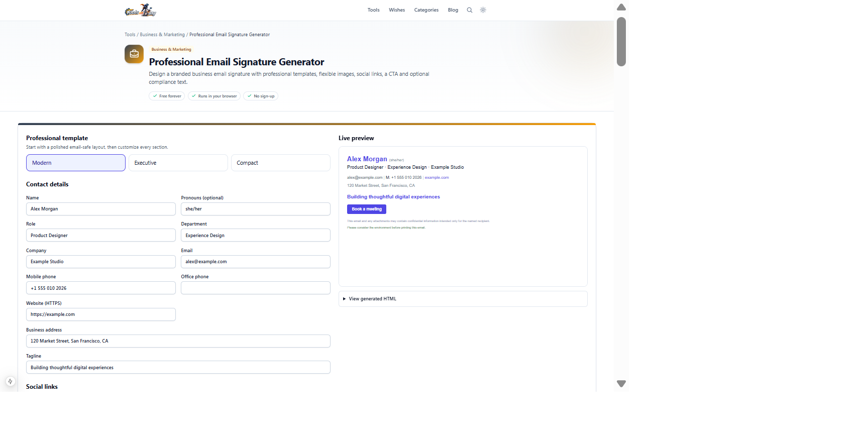Open the search icon in header
This screenshot has height=442, width=868.
pos(470,10)
